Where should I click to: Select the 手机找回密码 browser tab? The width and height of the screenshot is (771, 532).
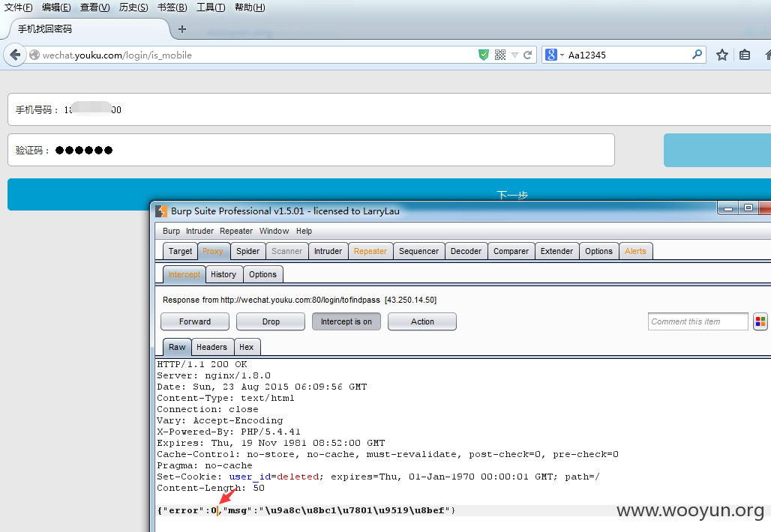click(88, 29)
